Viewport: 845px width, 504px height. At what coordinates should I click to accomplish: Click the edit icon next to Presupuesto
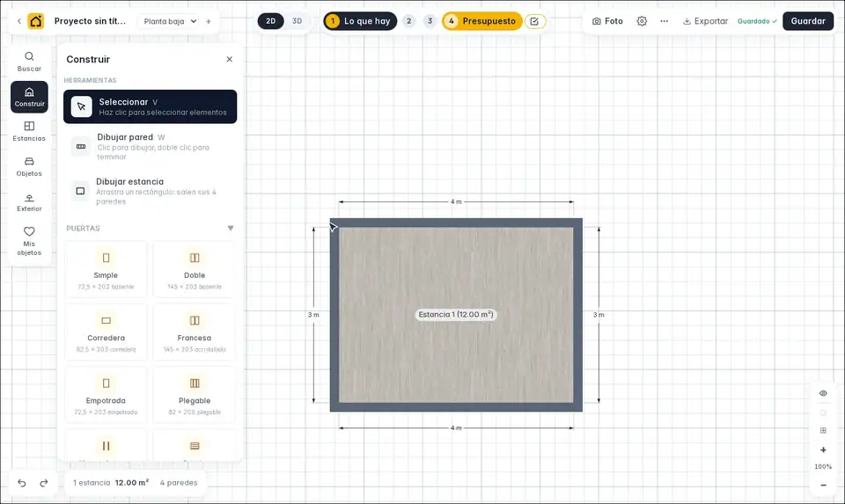click(x=534, y=21)
